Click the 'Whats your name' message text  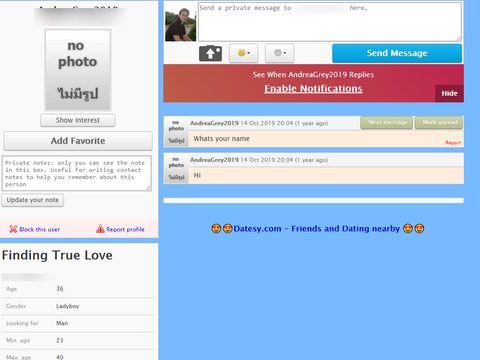pyautogui.click(x=221, y=139)
